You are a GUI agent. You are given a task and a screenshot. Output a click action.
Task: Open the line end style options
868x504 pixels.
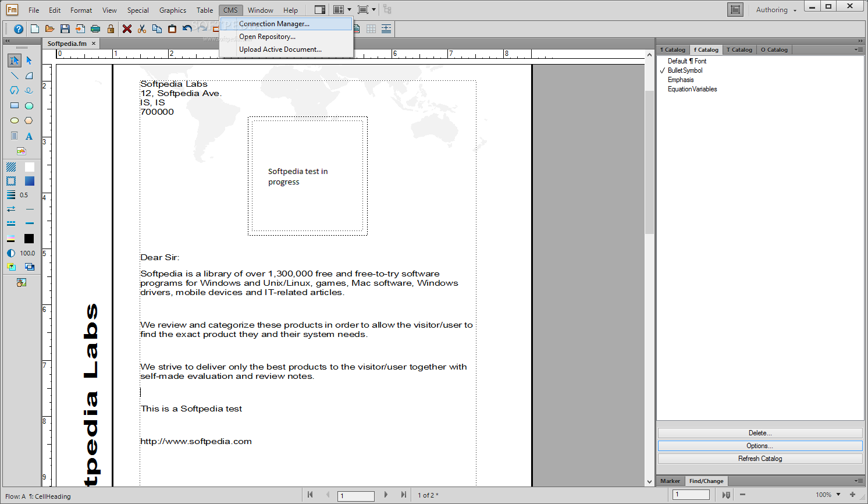point(11,209)
